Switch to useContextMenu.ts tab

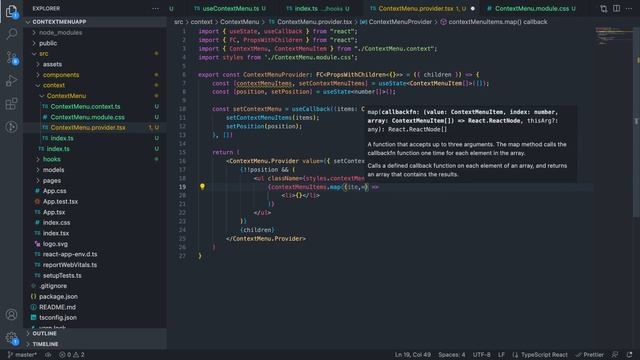coord(230,9)
